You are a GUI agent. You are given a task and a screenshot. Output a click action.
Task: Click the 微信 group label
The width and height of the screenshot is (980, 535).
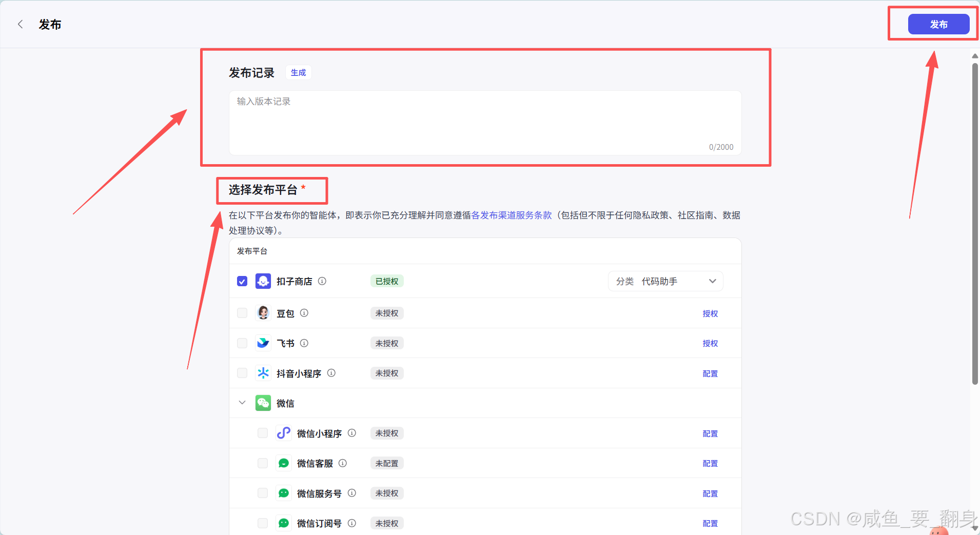tap(285, 403)
